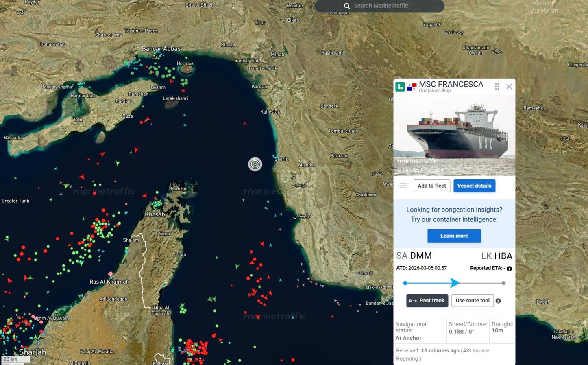Screen dimensions: 588x365
Task: Click the search magnifier icon
Action: point(347,6)
